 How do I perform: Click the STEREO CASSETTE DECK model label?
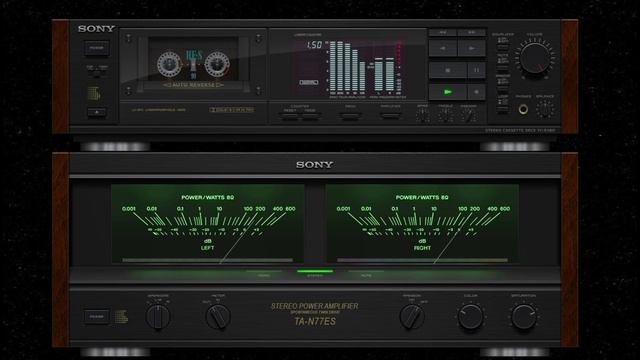520,131
